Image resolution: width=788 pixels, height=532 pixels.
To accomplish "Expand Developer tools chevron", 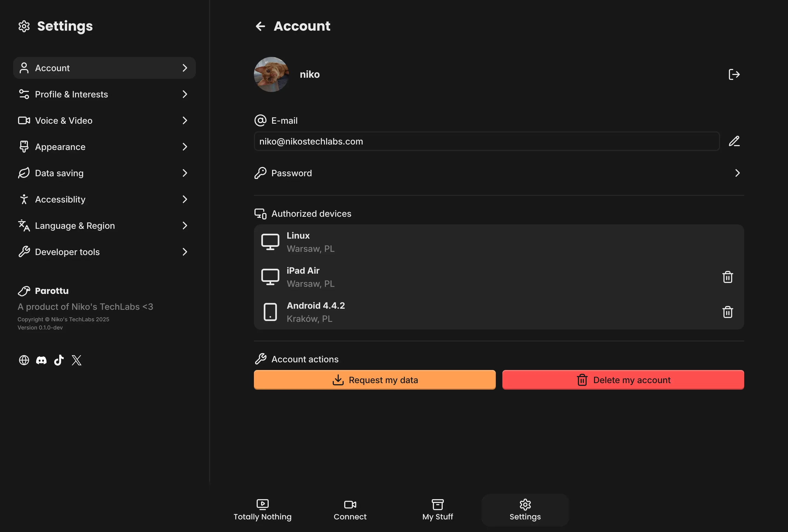I will coord(185,252).
